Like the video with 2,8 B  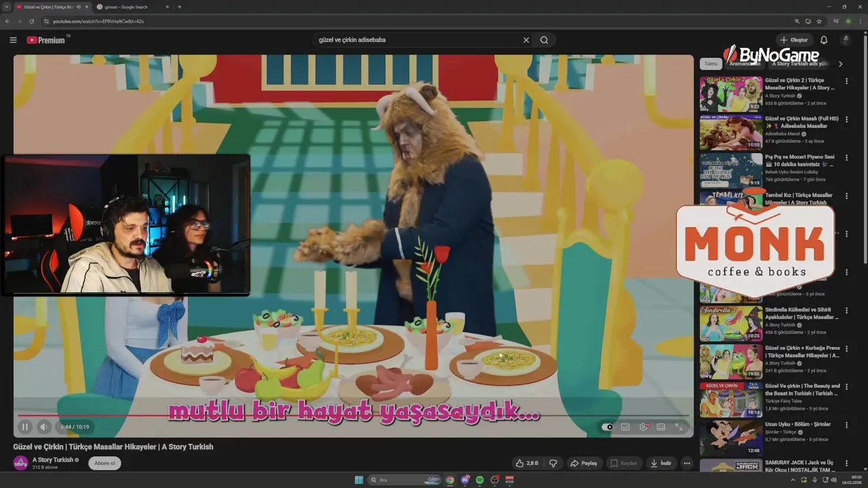[527, 464]
